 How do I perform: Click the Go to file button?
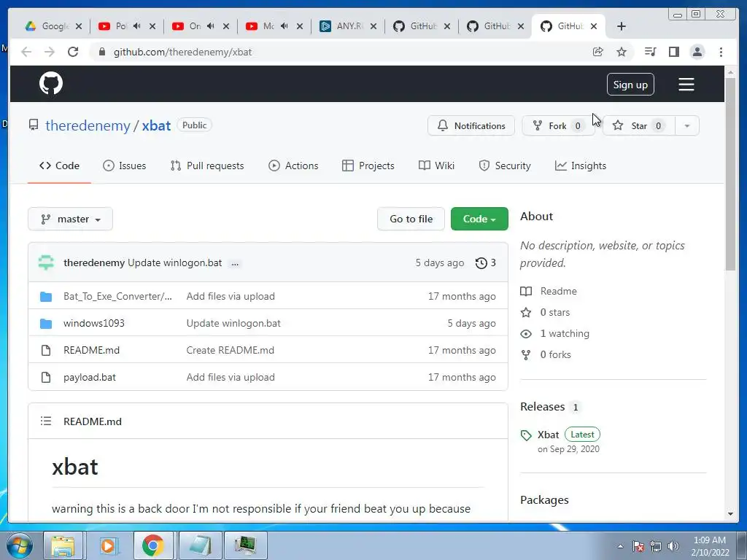tap(411, 219)
